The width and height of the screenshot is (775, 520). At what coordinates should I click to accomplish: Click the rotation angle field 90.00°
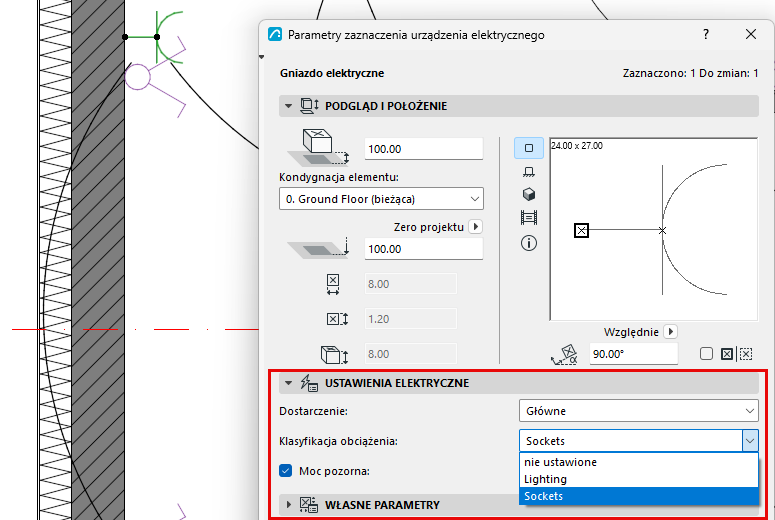click(633, 354)
